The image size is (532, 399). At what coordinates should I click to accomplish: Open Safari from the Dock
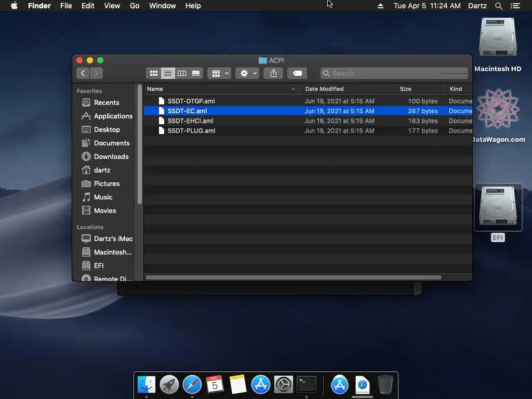tap(192, 384)
